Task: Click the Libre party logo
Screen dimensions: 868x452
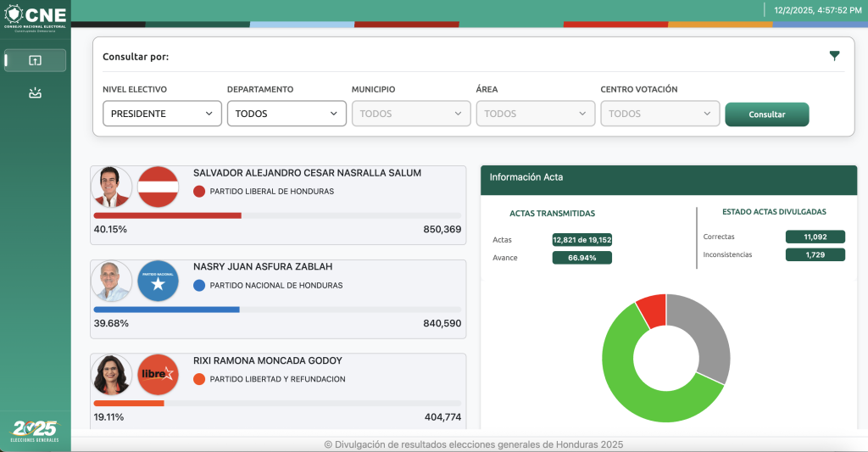Action: (x=158, y=374)
